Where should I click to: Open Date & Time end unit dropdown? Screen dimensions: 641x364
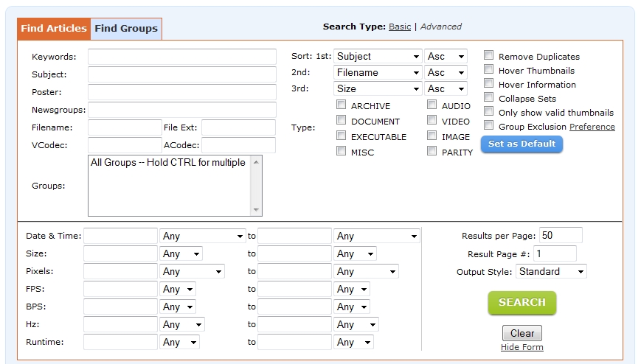tap(377, 236)
